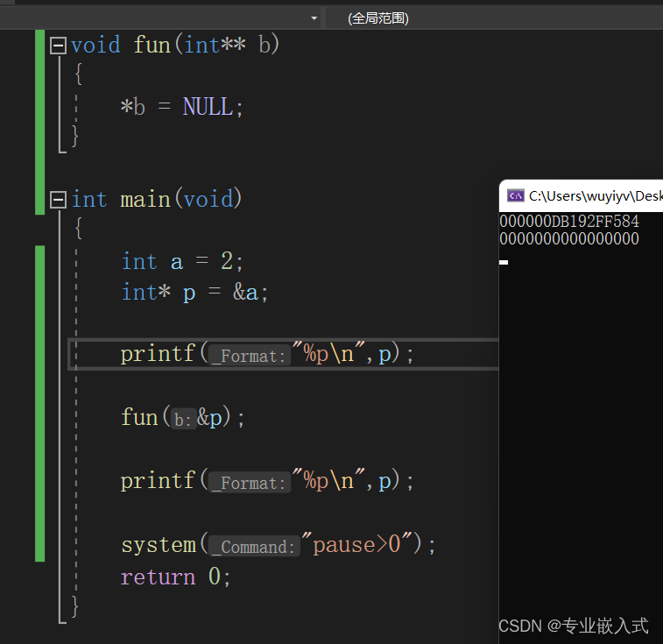Viewport: 663px width, 644px height.
Task: Click the 'b:' parameter inlay hint
Action: (x=183, y=420)
